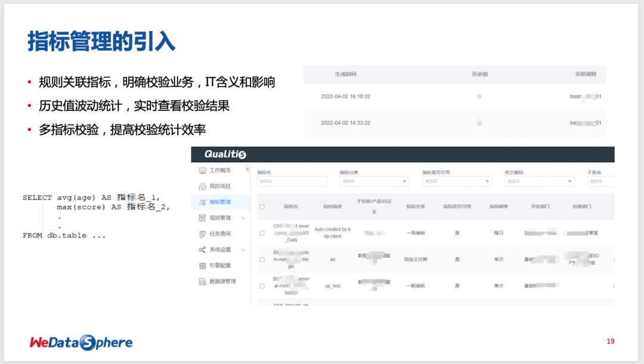Click the 系统设置 share-nodes icon
This screenshot has width=644, height=364.
203,250
